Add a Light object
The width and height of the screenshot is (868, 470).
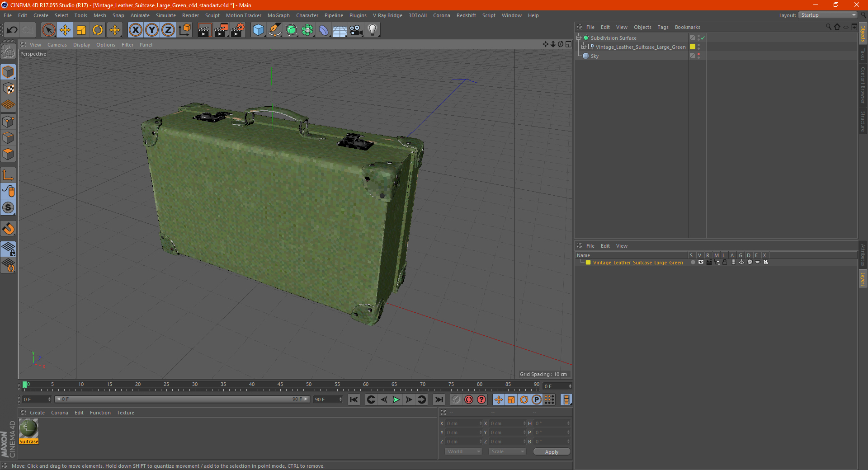coord(373,30)
